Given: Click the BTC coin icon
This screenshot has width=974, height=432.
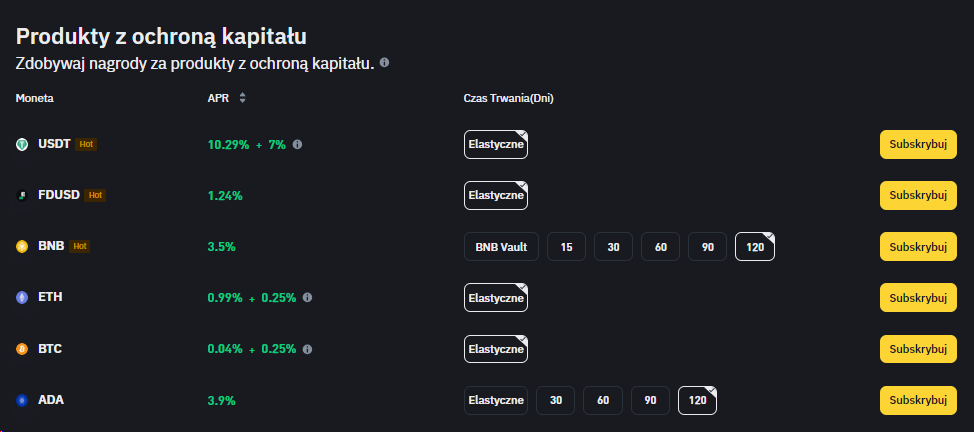Looking at the screenshot, I should tap(22, 349).
